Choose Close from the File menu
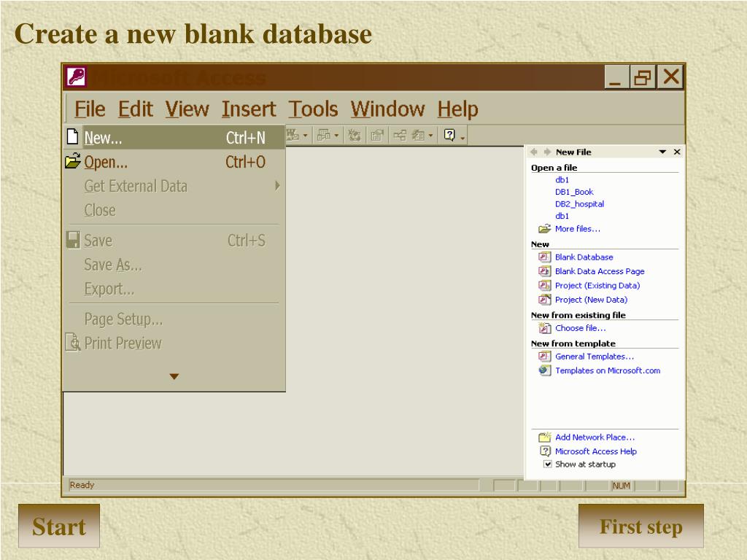Screen dimensions: 747x560 [x=174, y=210]
